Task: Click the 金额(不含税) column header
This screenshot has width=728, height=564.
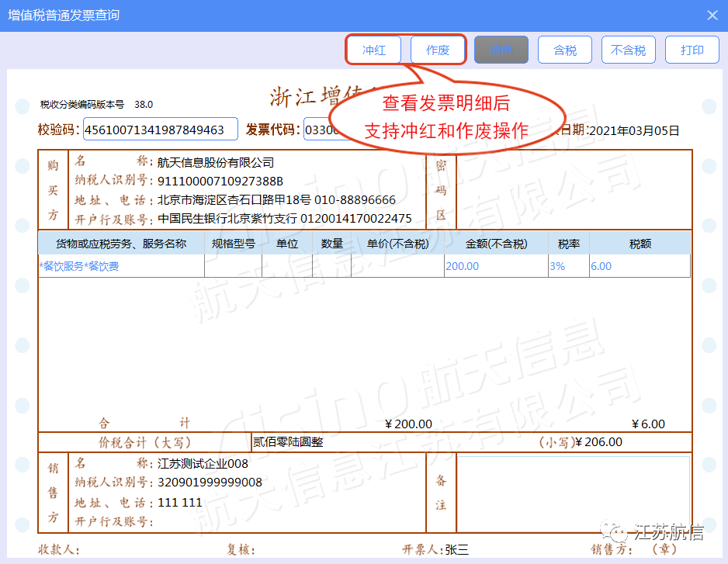Action: point(496,244)
